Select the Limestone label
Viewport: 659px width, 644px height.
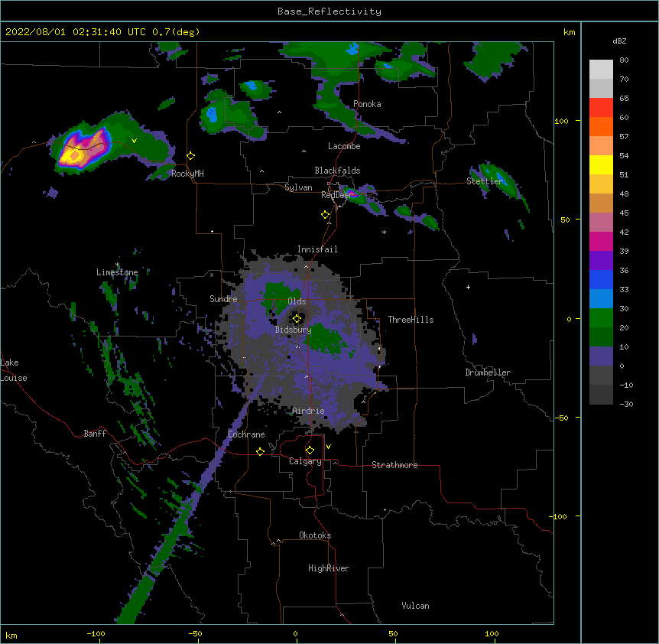(117, 272)
